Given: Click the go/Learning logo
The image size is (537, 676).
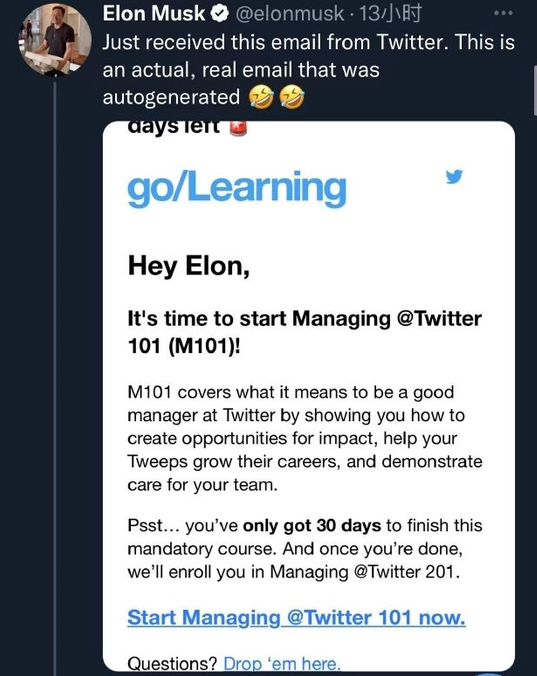Looking at the screenshot, I should point(237,188).
